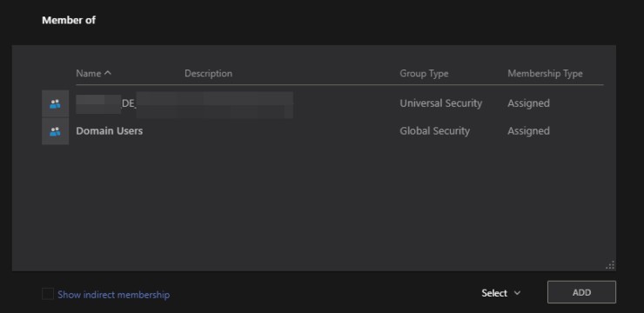Select the redacted DE_ group name

184,104
